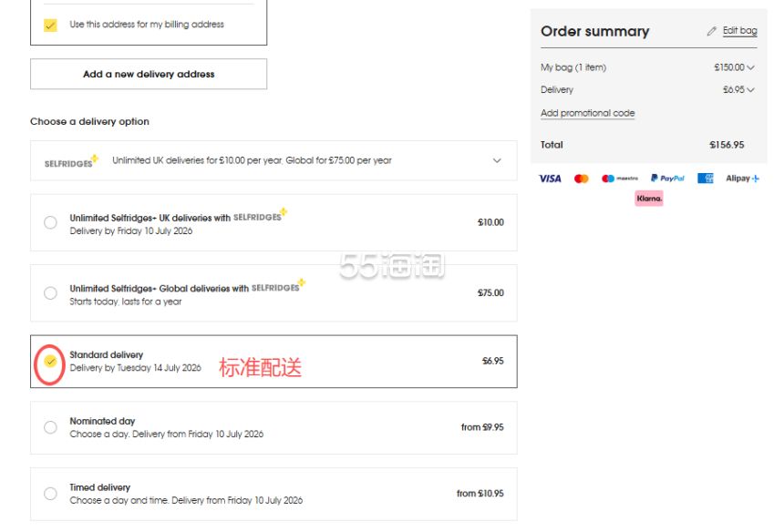Image resolution: width=784 pixels, height=532 pixels.
Task: Click the American Express logo
Action: pyautogui.click(x=706, y=179)
